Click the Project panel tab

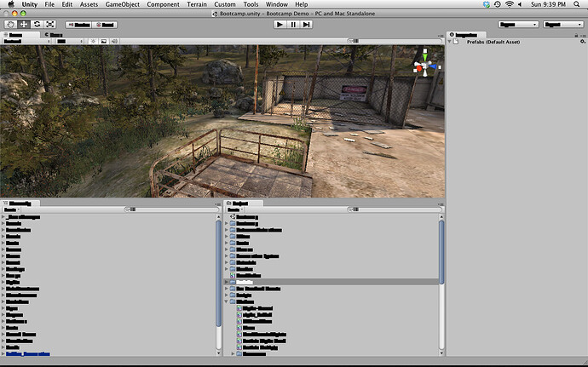243,204
